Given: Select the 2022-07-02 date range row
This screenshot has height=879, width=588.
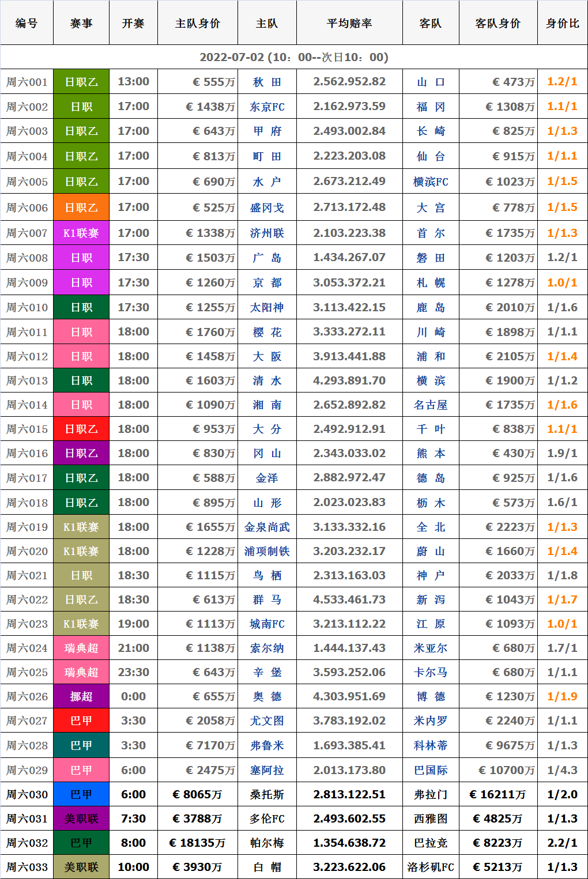Looking at the screenshot, I should tap(293, 57).
